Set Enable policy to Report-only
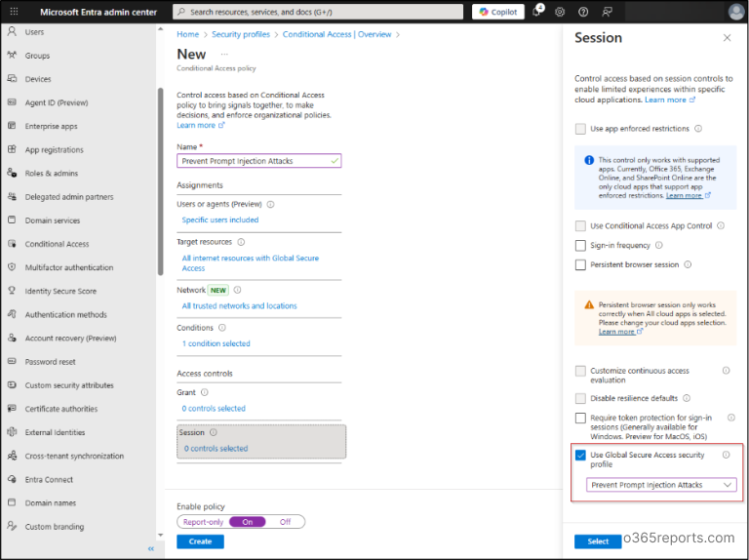 204,522
